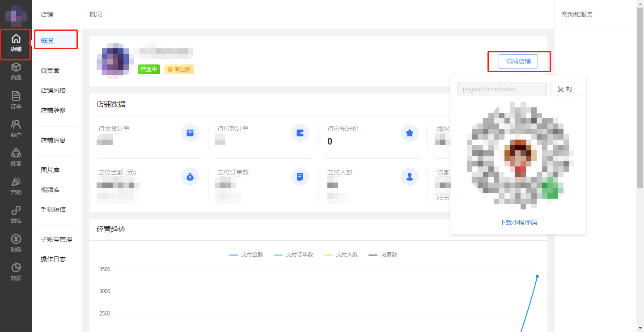Viewport: 644px width, 332px height.
Task: Open 子账号管理 menu item
Action: (x=56, y=239)
